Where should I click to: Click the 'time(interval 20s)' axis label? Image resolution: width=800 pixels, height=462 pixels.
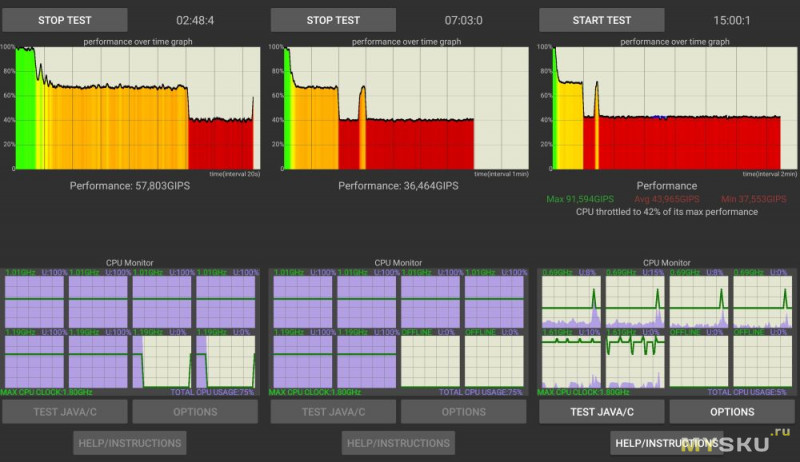[x=235, y=174]
